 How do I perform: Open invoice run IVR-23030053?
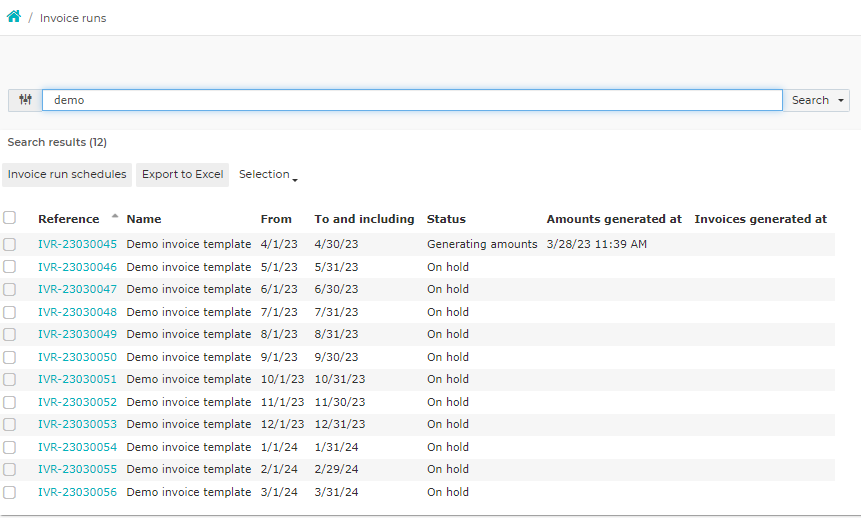[77, 424]
